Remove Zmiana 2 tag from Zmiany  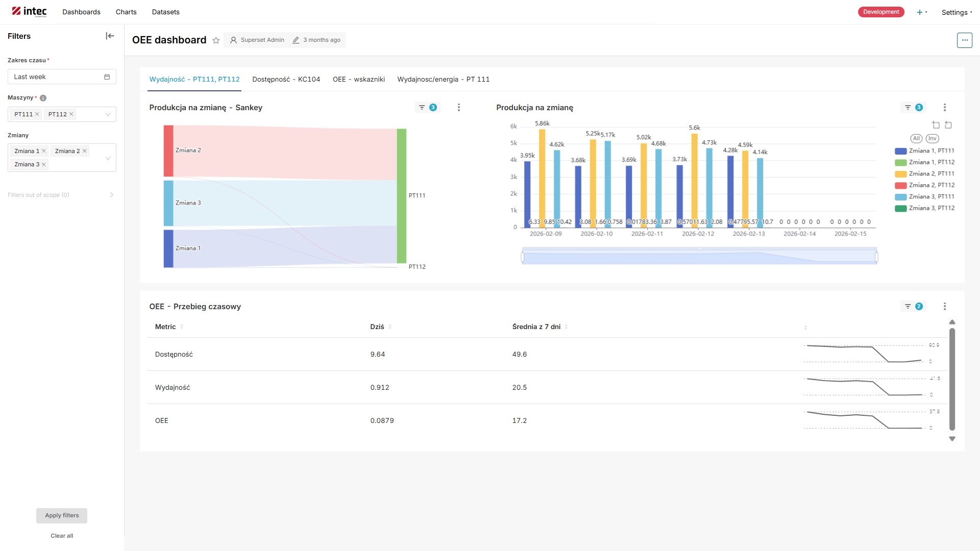pyautogui.click(x=85, y=151)
